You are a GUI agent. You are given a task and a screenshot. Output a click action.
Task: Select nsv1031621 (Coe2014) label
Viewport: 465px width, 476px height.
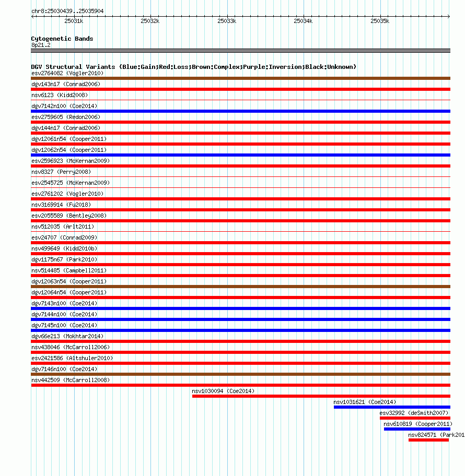point(365,402)
